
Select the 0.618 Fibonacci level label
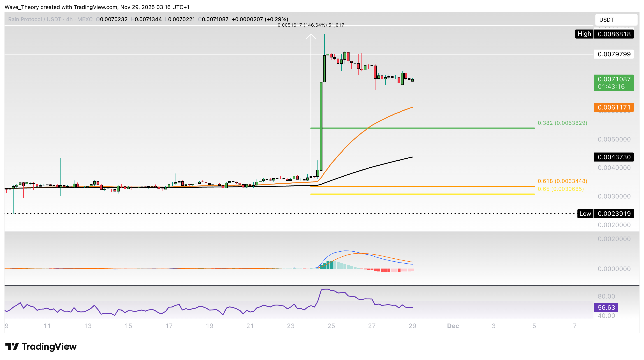(x=562, y=181)
